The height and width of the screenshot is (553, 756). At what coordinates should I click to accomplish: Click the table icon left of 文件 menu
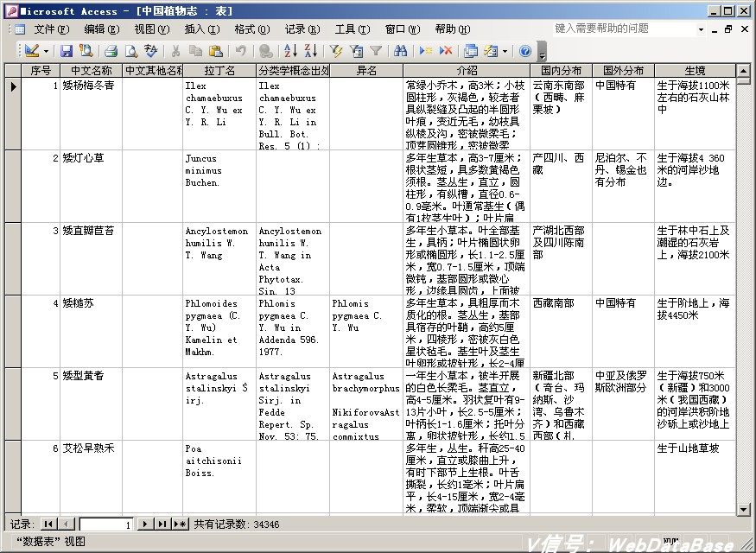20,29
